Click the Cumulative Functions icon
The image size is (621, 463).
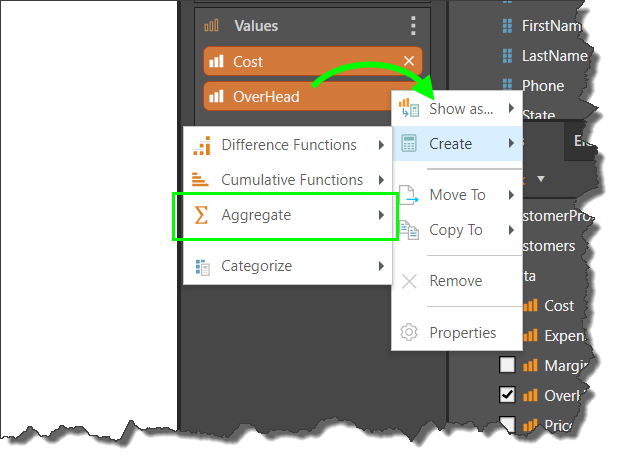click(201, 180)
